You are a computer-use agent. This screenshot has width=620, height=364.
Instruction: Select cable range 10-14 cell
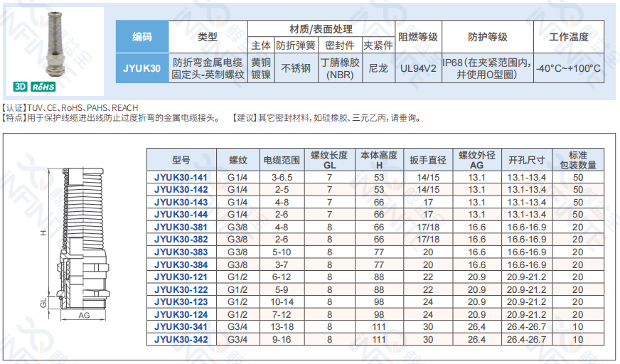pyautogui.click(x=282, y=301)
